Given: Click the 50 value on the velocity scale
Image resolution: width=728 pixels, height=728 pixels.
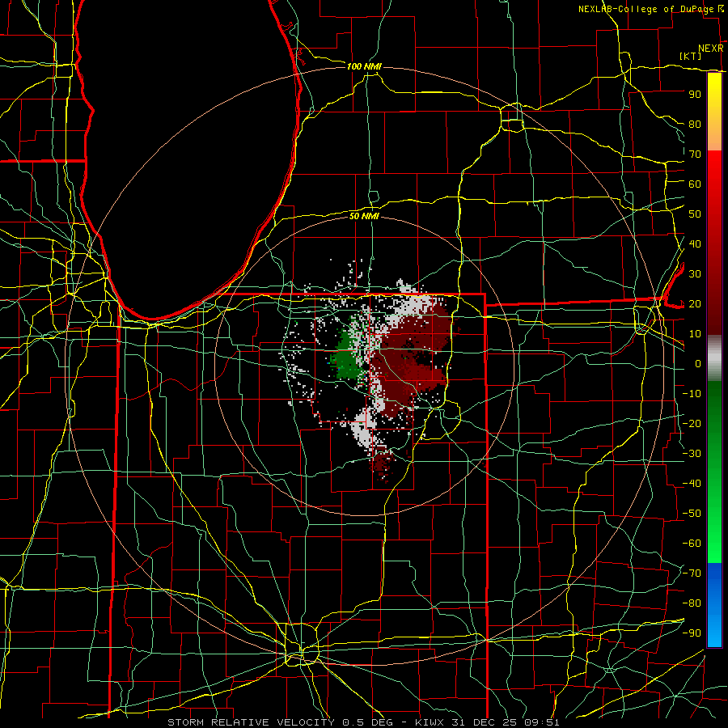Looking at the screenshot, I should [x=695, y=214].
